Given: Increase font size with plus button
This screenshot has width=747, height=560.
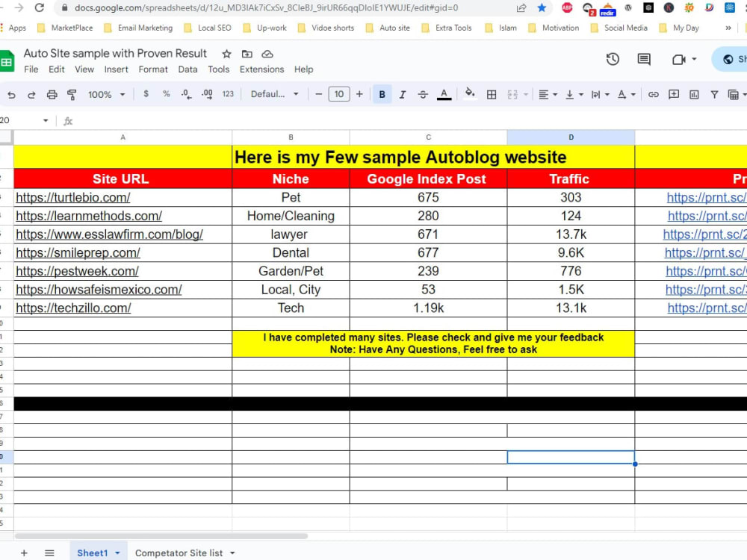Looking at the screenshot, I should pyautogui.click(x=359, y=94).
